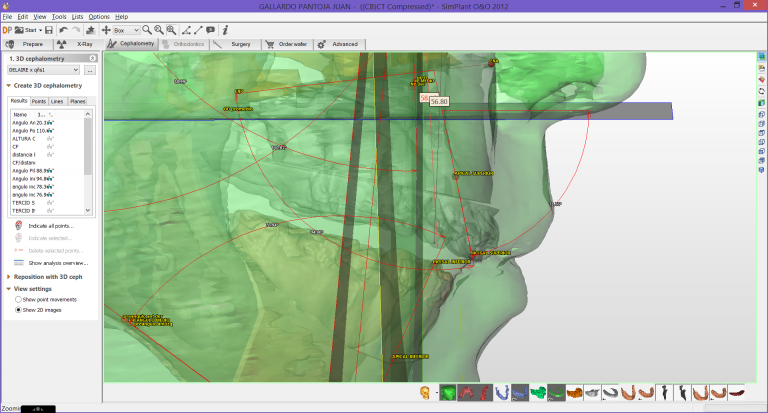
Task: Click the Save floppy disk icon
Action: tap(48, 30)
